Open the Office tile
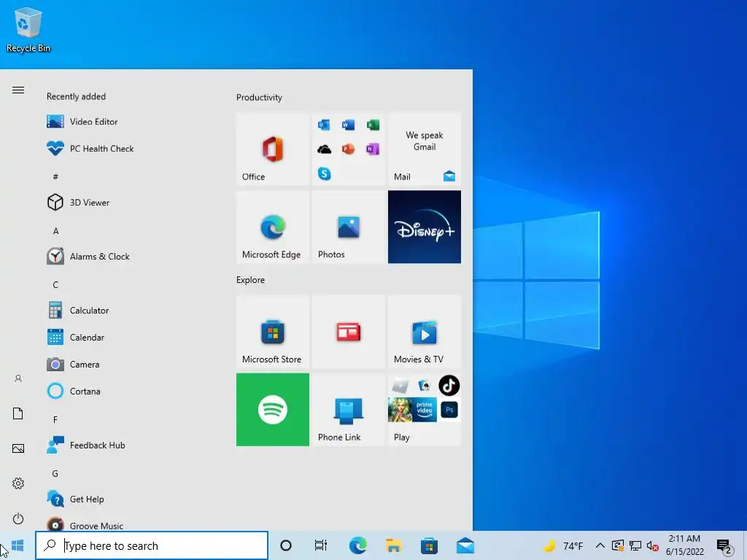Screen dimensions: 747x560 273,149
